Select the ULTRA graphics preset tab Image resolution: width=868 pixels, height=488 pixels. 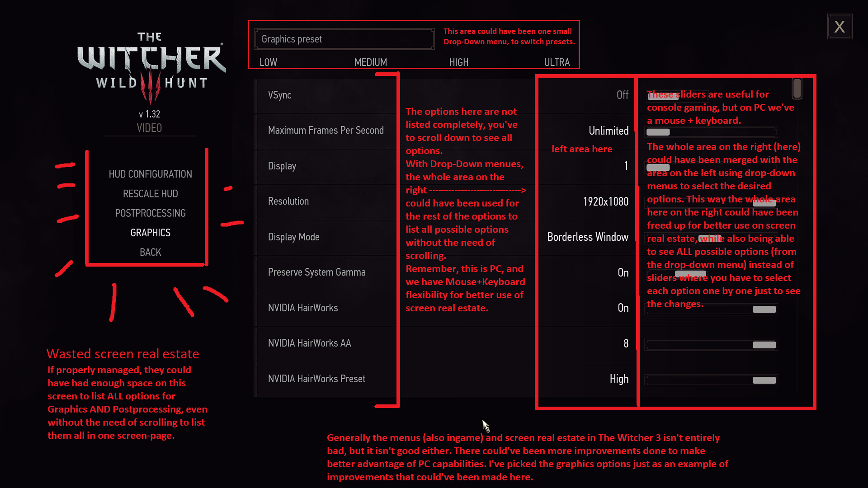556,62
